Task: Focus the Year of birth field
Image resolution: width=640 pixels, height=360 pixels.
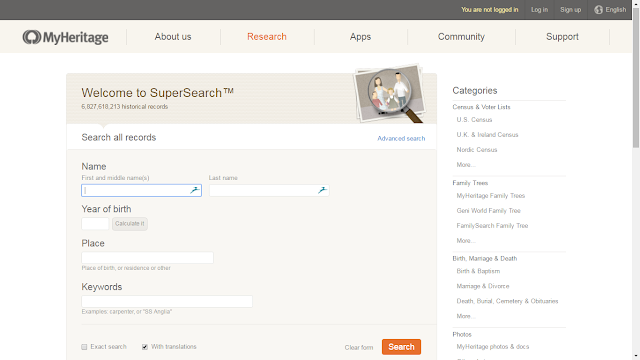Action: (95, 224)
